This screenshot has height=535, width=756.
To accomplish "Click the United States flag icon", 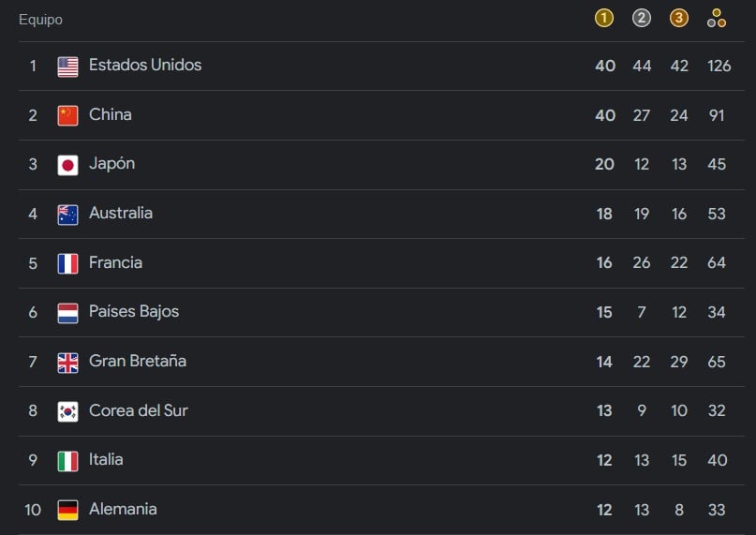I will click(67, 67).
